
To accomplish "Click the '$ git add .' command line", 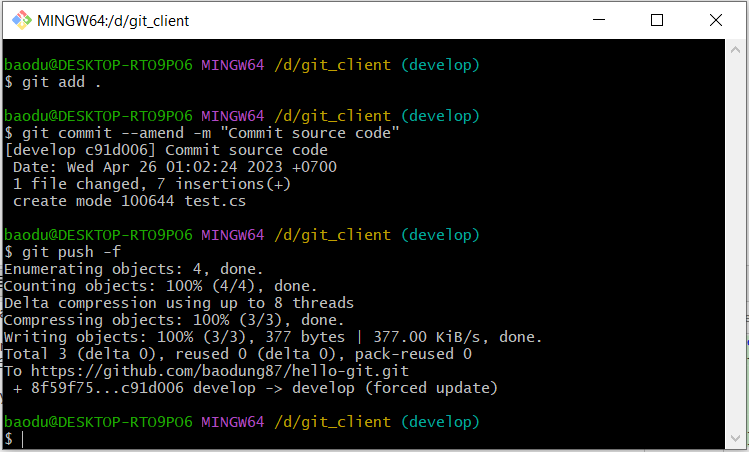I will 53,82.
